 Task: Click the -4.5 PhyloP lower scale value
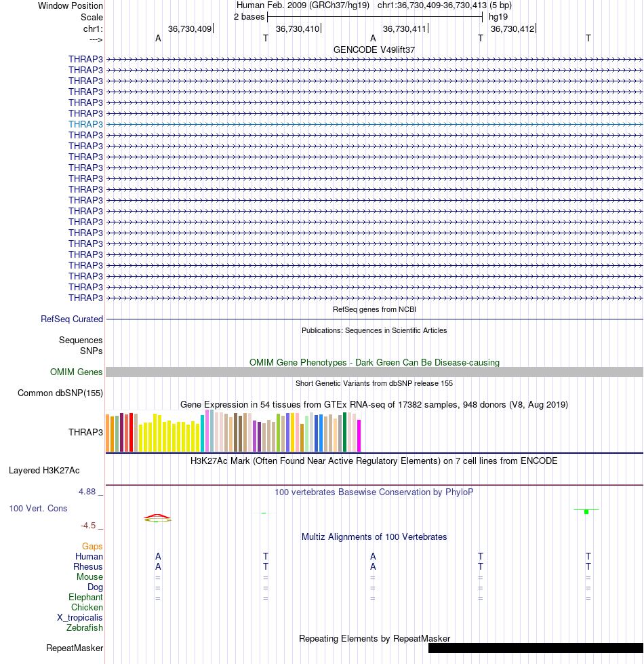point(88,526)
